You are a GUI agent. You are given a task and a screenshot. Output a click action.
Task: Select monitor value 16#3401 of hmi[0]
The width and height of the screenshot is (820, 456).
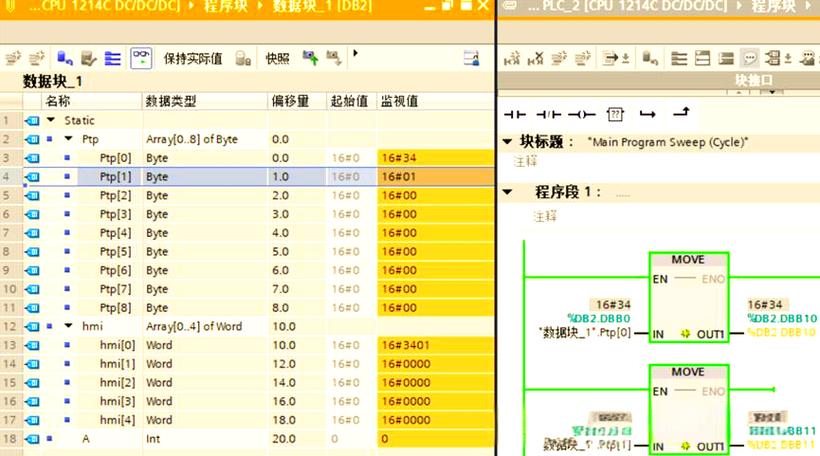[436, 345]
